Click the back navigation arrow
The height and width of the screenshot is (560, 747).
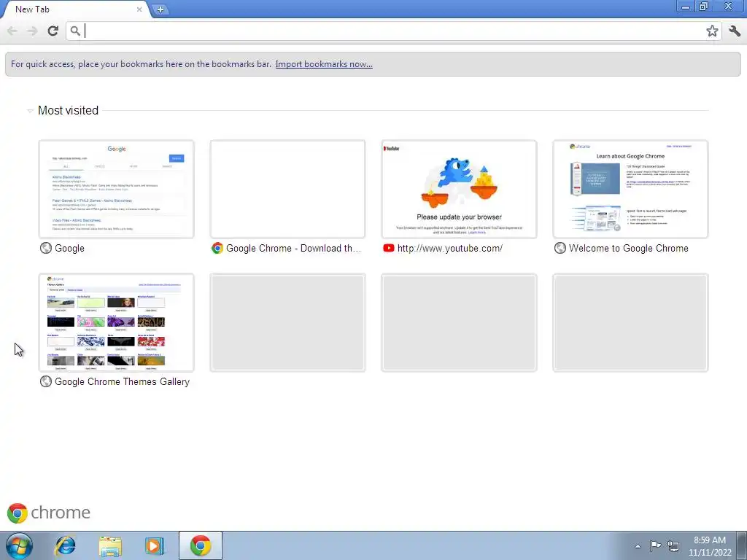[12, 31]
